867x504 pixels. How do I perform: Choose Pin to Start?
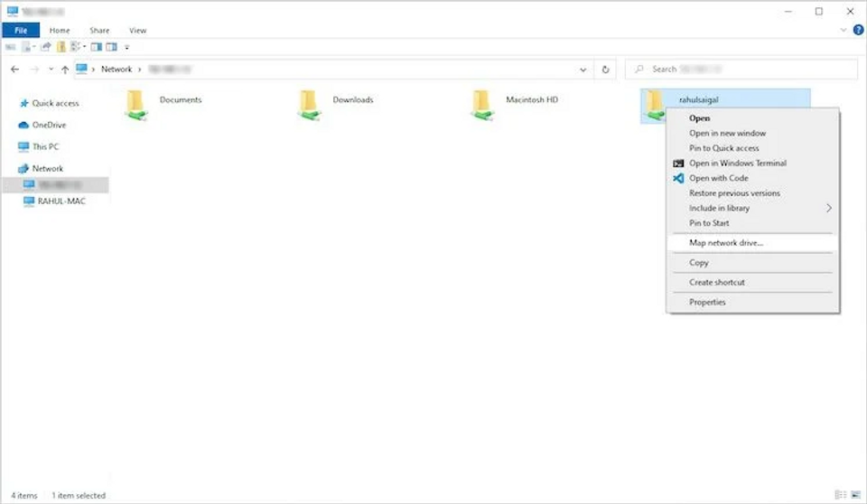(752, 223)
